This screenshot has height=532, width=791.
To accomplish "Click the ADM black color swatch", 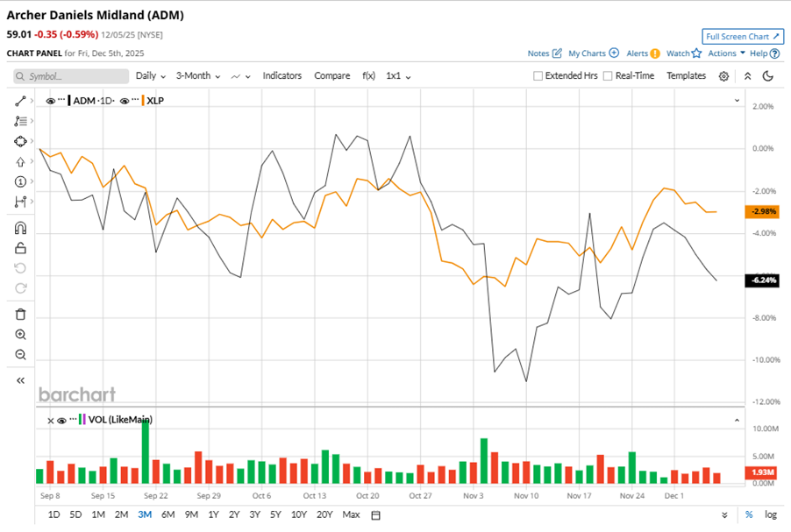I will (69, 100).
